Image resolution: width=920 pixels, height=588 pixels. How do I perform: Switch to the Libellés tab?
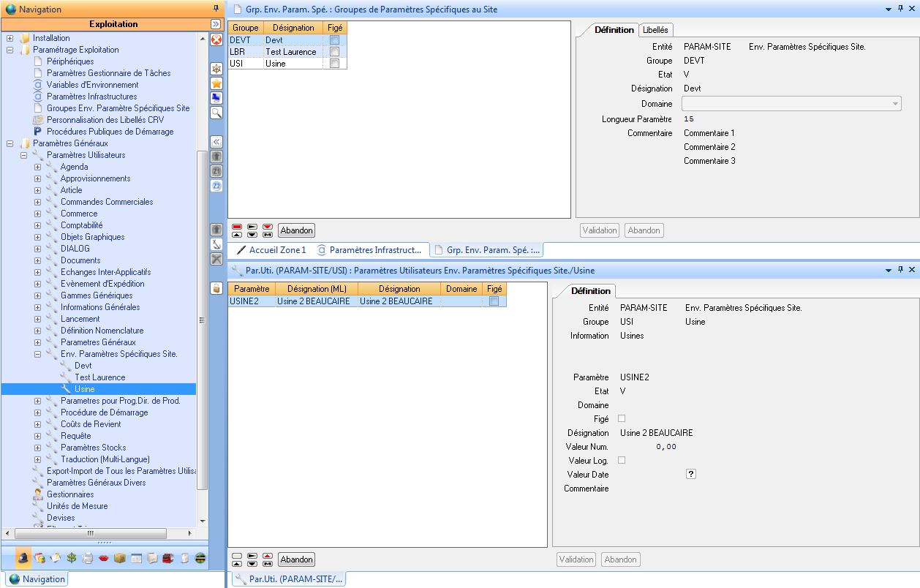(x=655, y=30)
